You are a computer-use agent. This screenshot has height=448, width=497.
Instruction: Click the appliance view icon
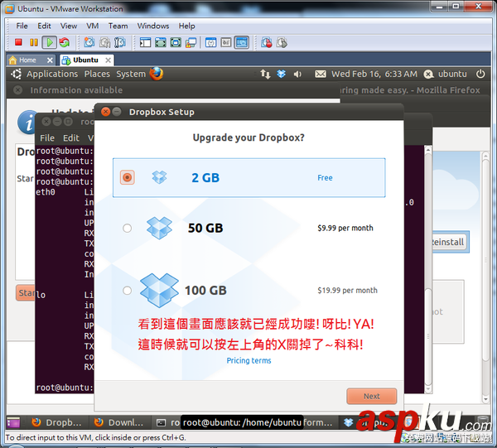pyautogui.click(x=226, y=42)
